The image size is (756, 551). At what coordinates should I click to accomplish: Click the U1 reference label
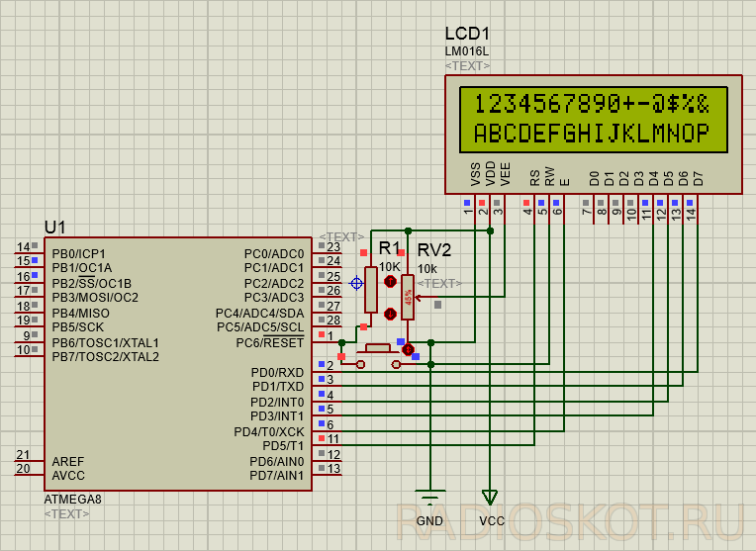click(54, 228)
